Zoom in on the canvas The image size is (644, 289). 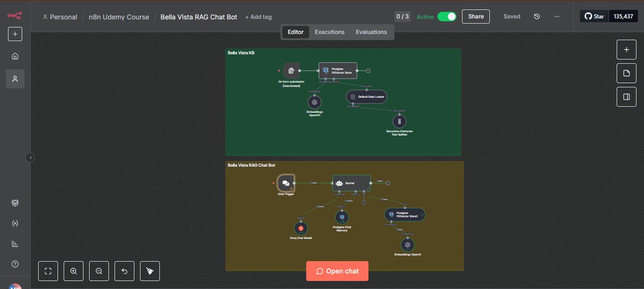[74, 271]
